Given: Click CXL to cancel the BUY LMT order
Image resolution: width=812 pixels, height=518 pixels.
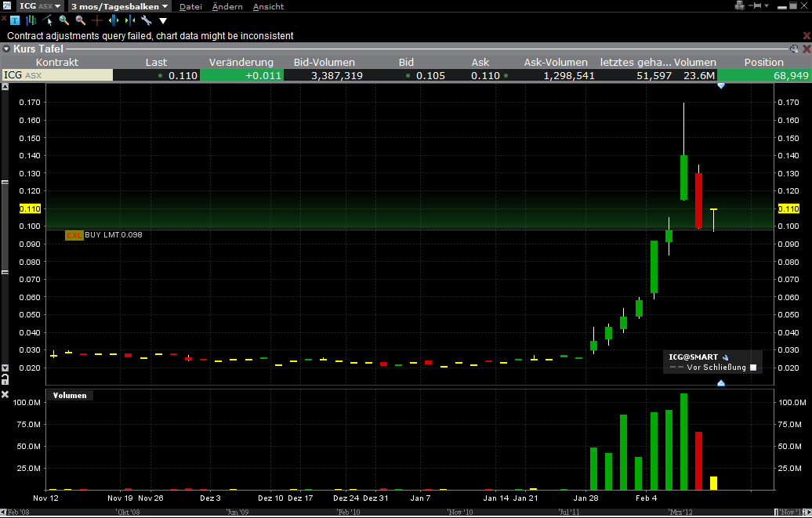Looking at the screenshot, I should (x=74, y=234).
